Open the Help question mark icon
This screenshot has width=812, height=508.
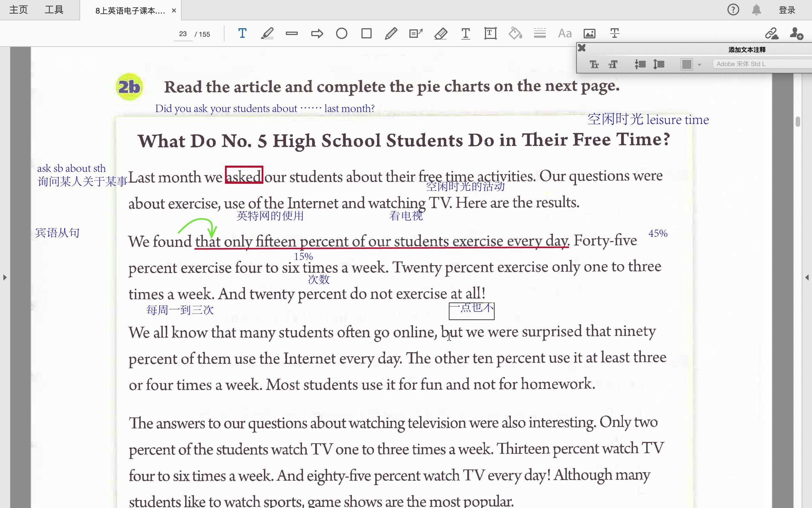pos(733,10)
